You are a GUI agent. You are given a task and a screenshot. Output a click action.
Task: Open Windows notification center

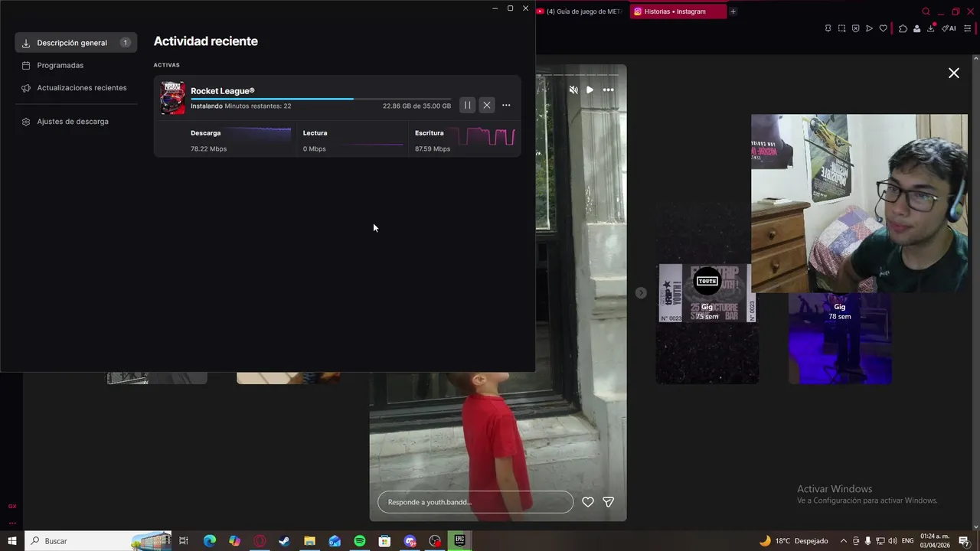[x=964, y=541]
